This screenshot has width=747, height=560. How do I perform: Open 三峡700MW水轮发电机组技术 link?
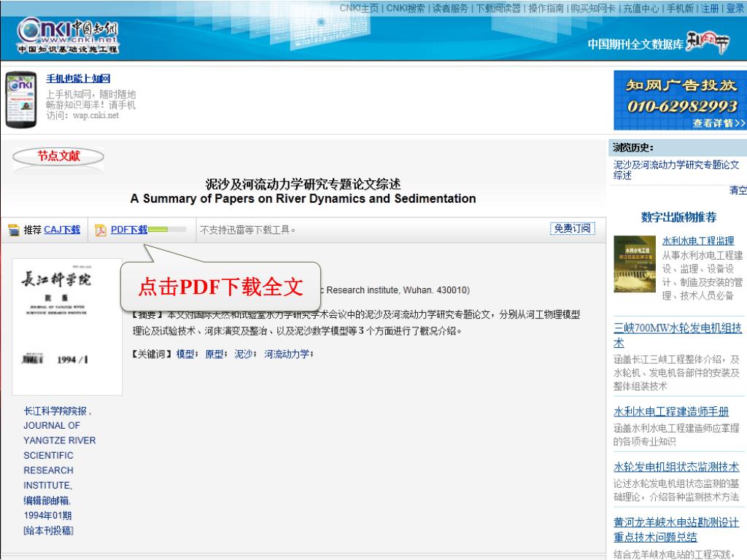(x=678, y=335)
